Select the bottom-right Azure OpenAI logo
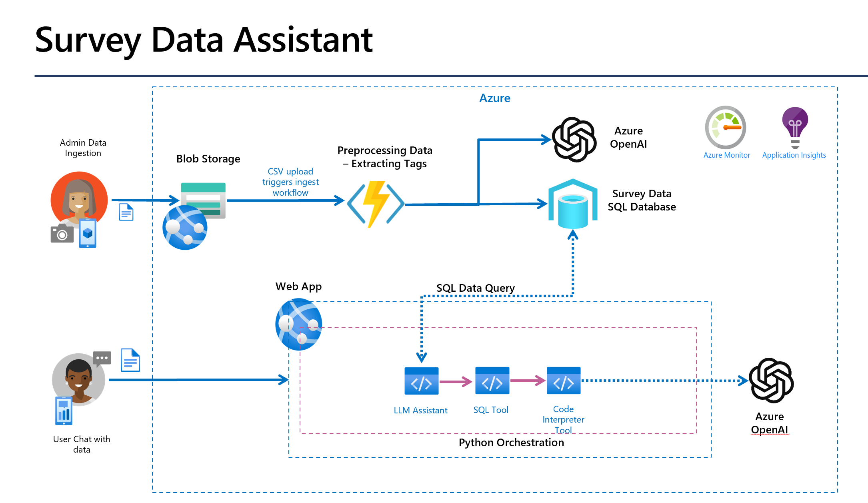868x503 pixels. [x=771, y=380]
